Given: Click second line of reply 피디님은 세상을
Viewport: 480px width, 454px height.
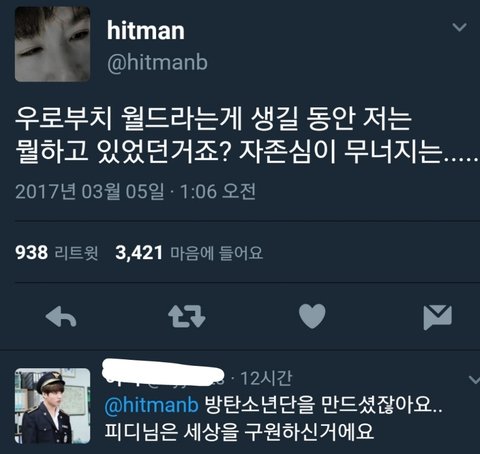Looking at the screenshot, I should [x=239, y=431].
